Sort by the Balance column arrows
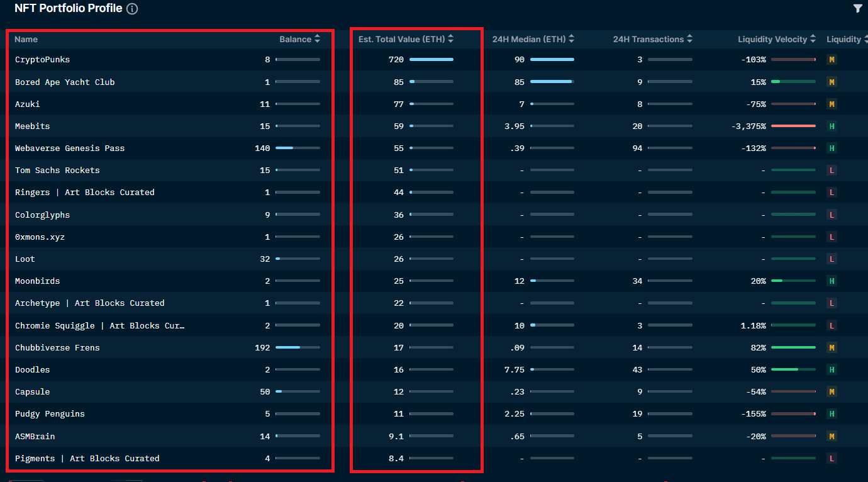868x482 pixels. pos(317,39)
